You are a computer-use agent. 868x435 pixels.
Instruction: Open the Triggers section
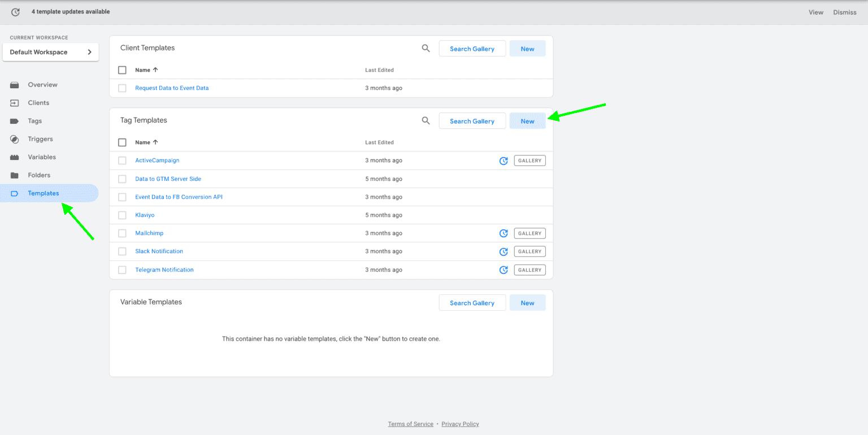(x=40, y=139)
